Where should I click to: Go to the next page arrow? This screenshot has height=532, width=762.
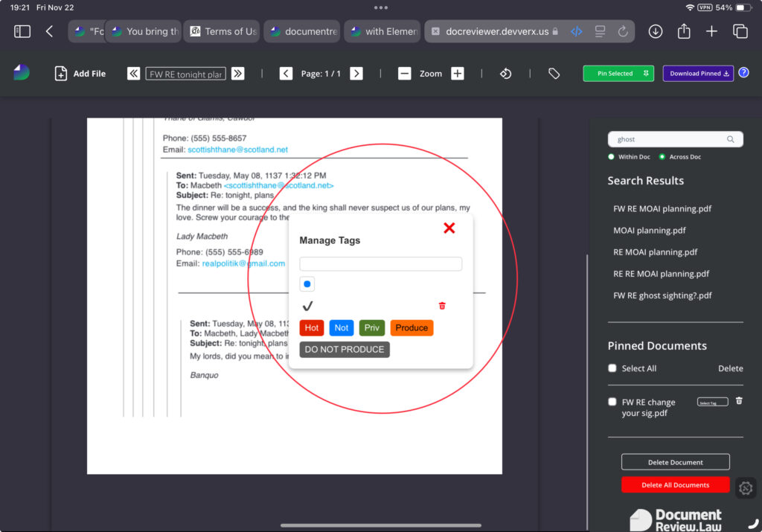[x=356, y=74]
